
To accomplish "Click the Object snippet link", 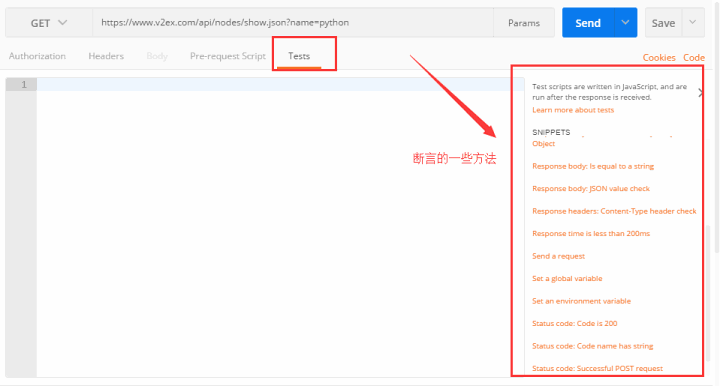I will [x=544, y=144].
